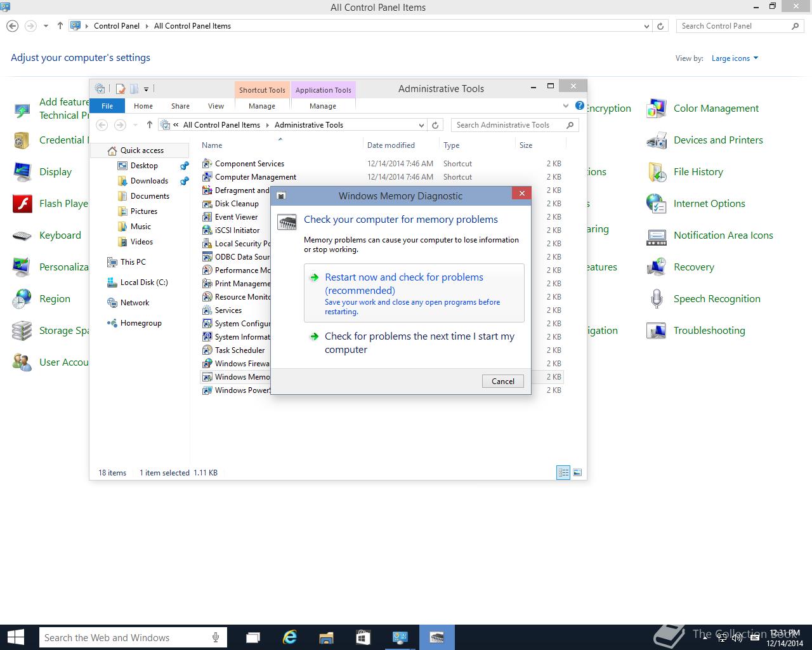Screen dimensions: 812x650
Task: Choose Check for problems next time I start
Action: click(x=414, y=343)
